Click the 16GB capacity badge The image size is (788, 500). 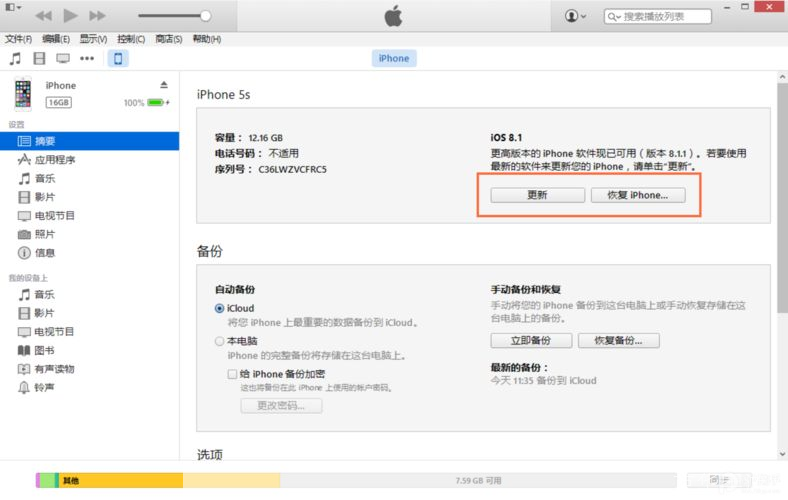[x=59, y=103]
